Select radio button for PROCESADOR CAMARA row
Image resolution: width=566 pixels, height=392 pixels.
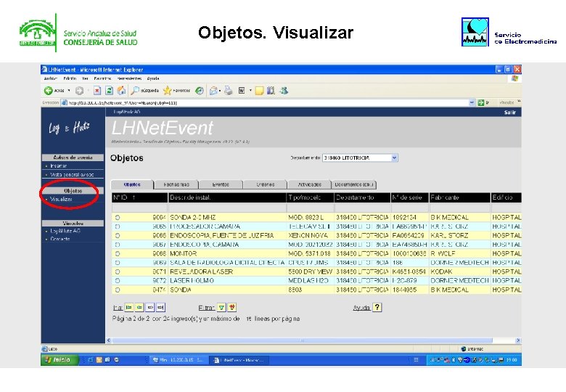point(118,226)
